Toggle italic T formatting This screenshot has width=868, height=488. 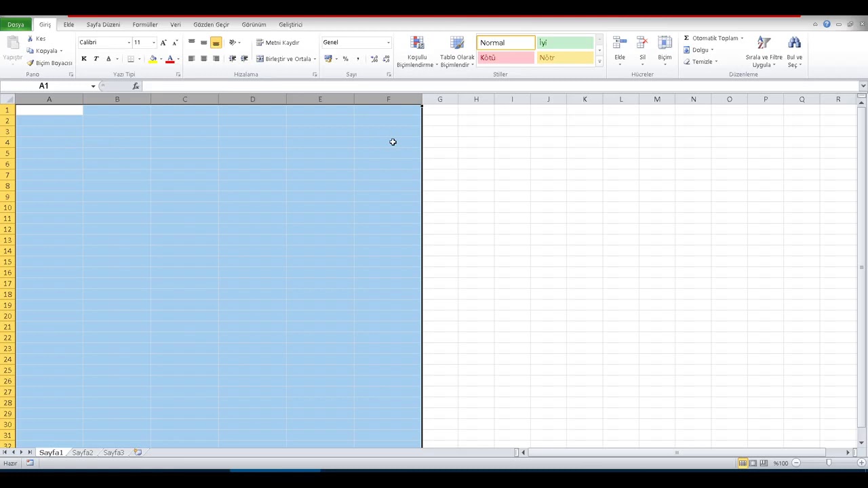pyautogui.click(x=96, y=59)
